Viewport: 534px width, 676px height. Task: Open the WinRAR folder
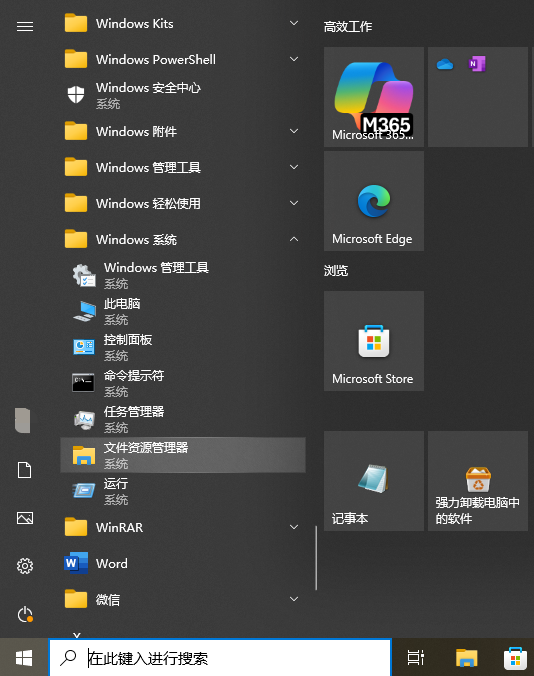tap(183, 527)
